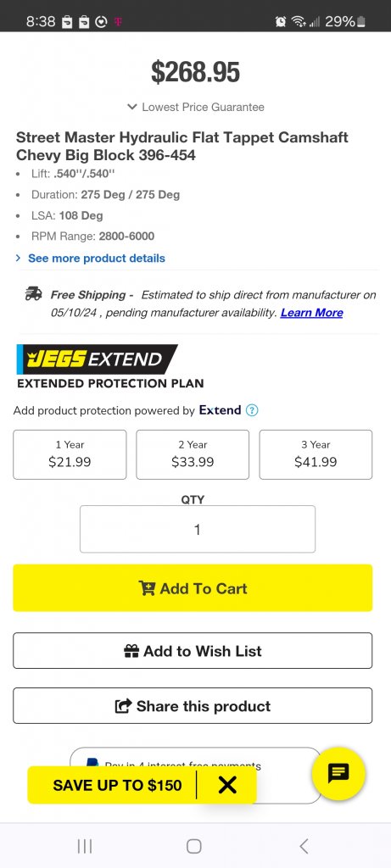Select the 3 Year $41.99 protection plan

pyautogui.click(x=316, y=454)
